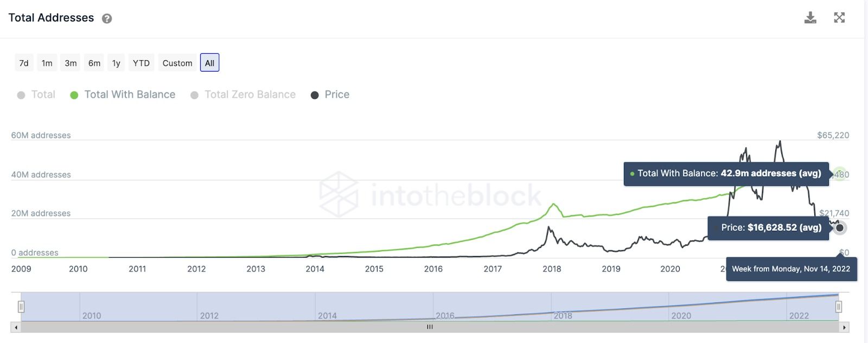868x343 pixels.
Task: Hide the Total With Balance series
Action: [123, 94]
